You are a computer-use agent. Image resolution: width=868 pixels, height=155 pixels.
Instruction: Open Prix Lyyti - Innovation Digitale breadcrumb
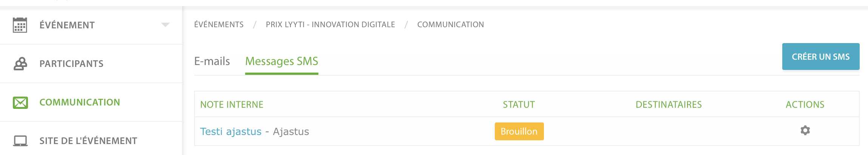click(331, 25)
